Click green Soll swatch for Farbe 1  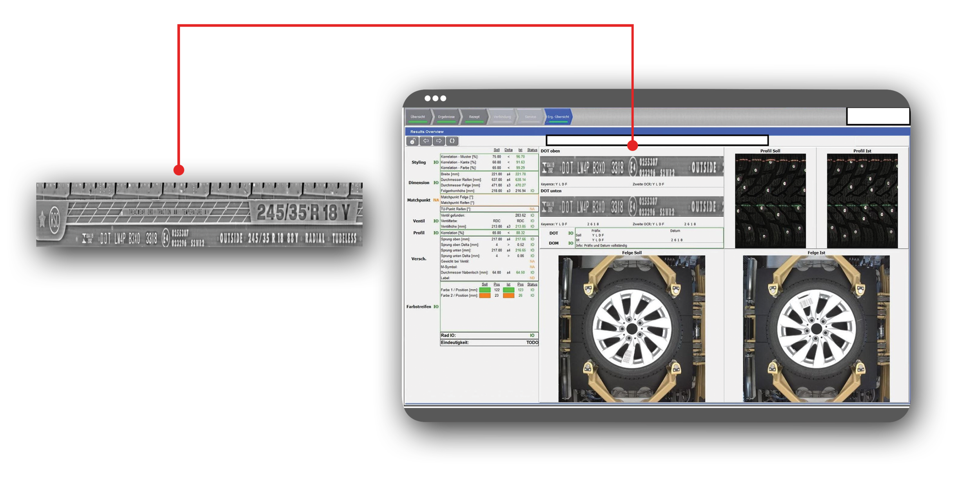[x=485, y=290]
